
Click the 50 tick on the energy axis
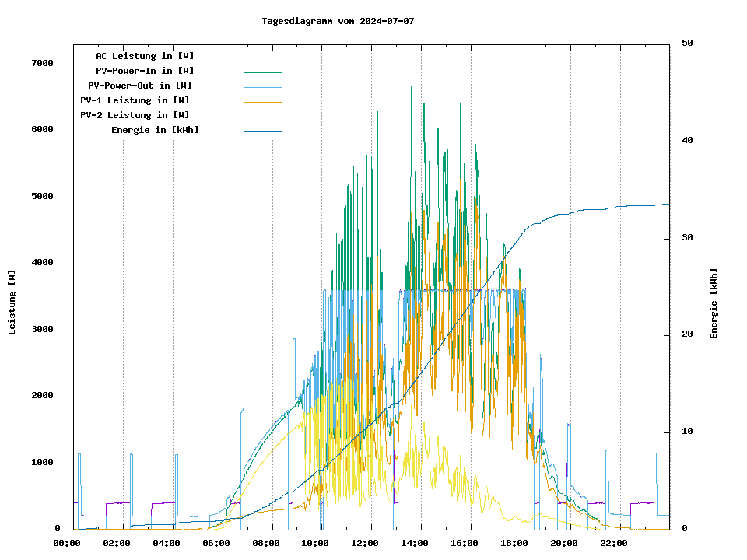click(x=687, y=44)
